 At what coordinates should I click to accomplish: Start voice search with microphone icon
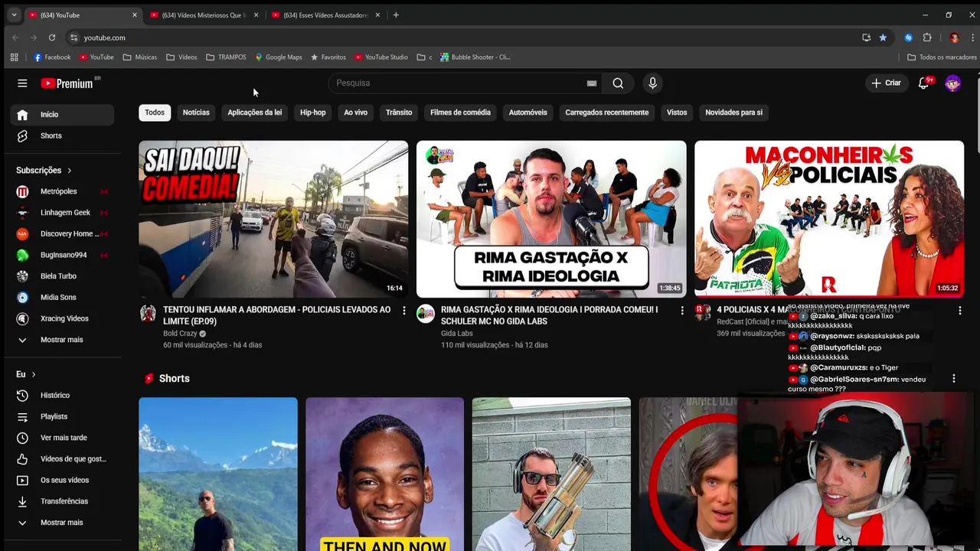tap(652, 83)
